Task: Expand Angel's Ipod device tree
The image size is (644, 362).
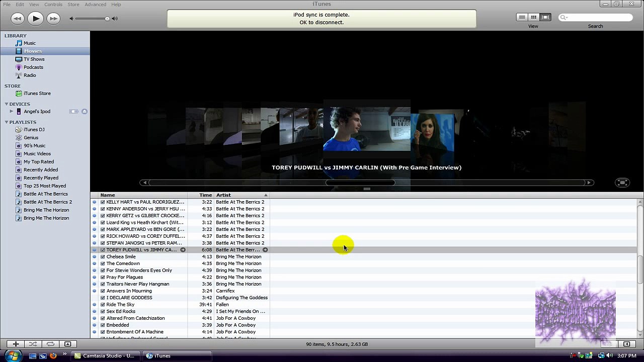Action: [11, 112]
